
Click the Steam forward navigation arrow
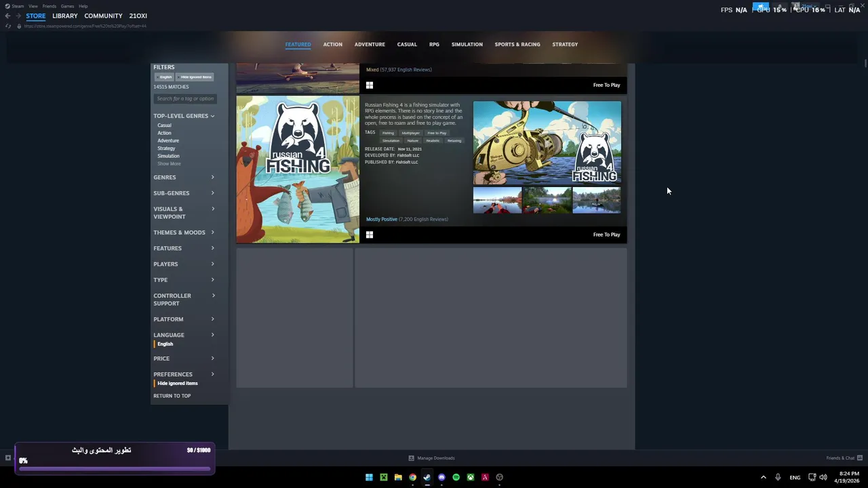(18, 16)
